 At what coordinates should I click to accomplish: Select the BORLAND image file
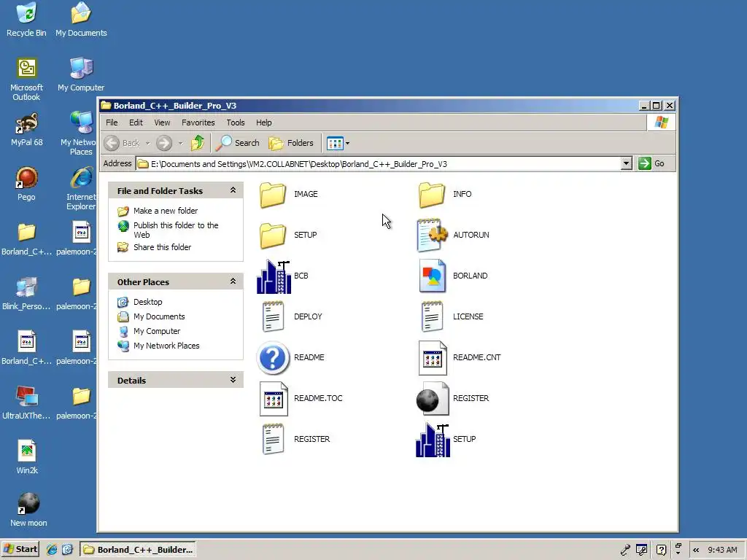click(432, 276)
